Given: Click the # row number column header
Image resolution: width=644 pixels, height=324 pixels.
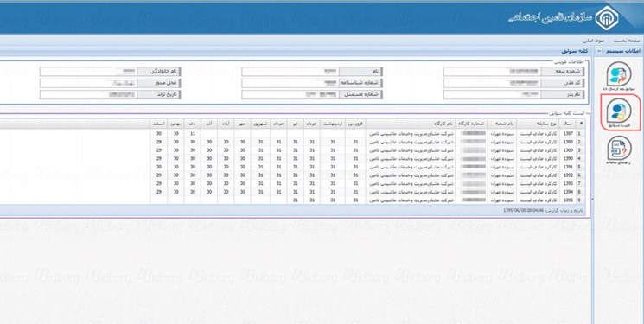Looking at the screenshot, I should 581,124.
